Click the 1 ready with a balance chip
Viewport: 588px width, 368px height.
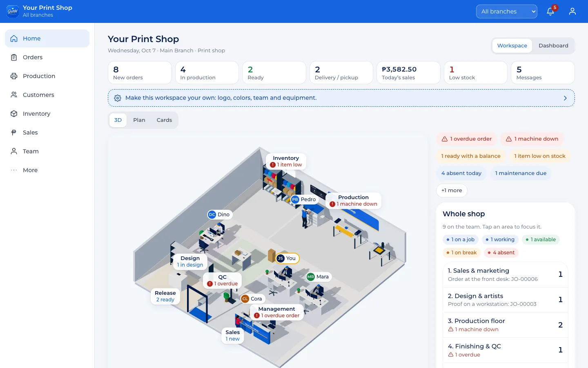coord(471,156)
